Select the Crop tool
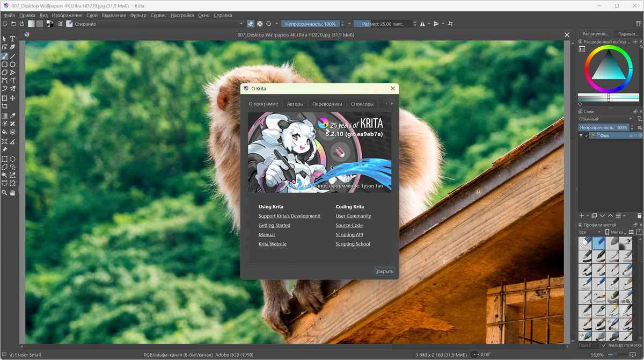This screenshot has height=360, width=644. [x=4, y=106]
